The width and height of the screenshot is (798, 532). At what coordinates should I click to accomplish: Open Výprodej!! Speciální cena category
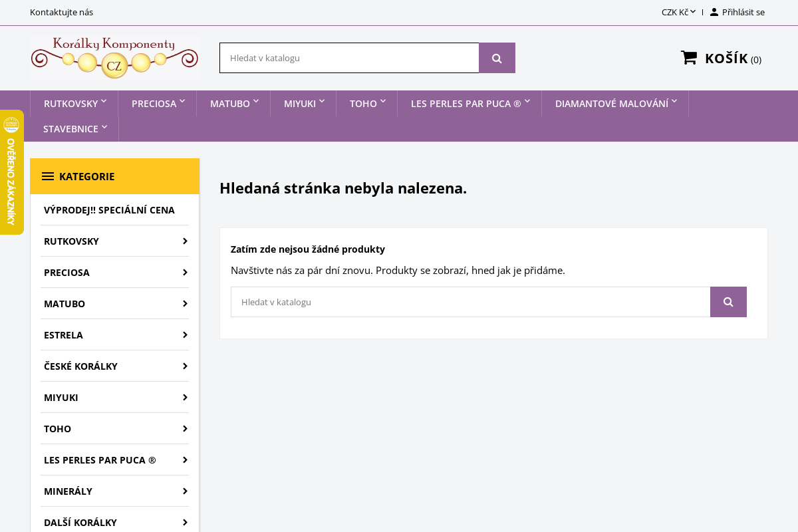[109, 210]
